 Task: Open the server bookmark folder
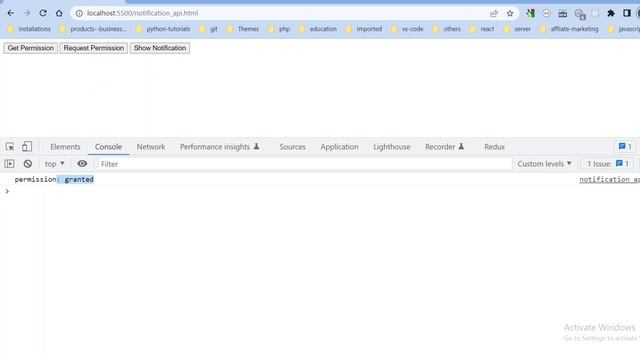click(x=517, y=29)
